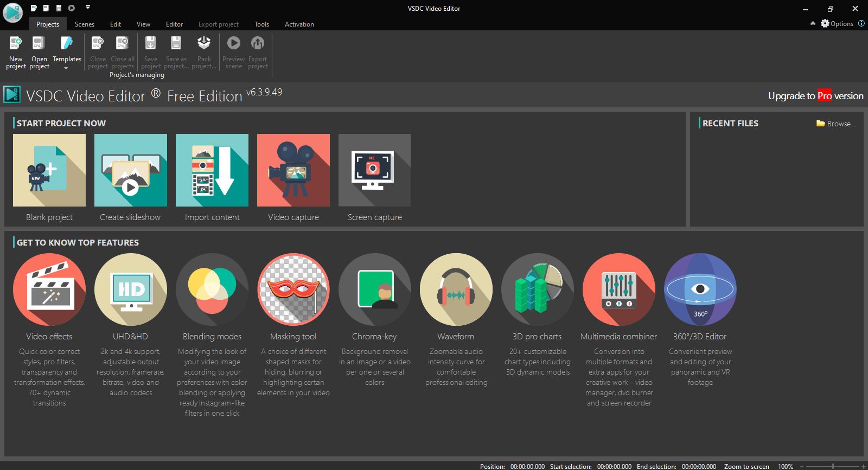
Task: Browse for recent files
Action: [836, 124]
